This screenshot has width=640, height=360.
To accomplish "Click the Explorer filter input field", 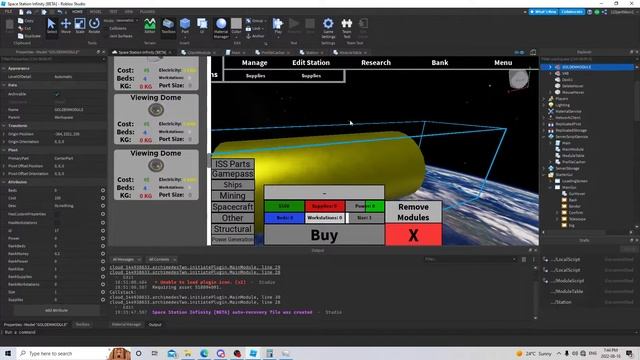I will [588, 59].
